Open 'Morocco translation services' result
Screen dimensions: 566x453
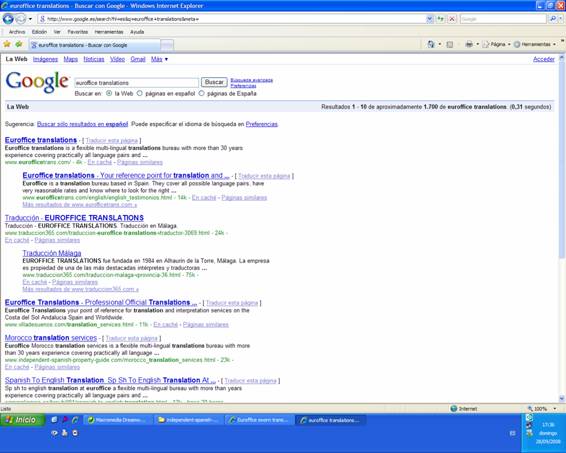tap(51, 338)
